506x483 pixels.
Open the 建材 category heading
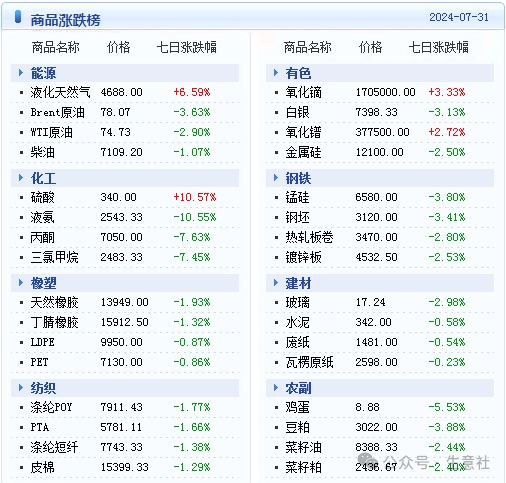298,283
